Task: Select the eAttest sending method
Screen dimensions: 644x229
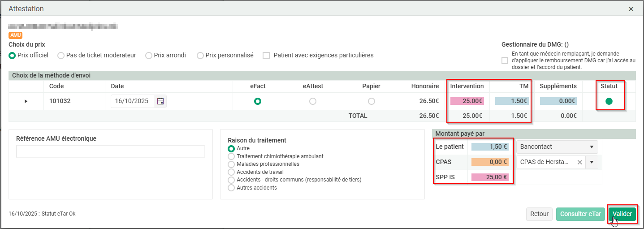Action: pos(313,101)
